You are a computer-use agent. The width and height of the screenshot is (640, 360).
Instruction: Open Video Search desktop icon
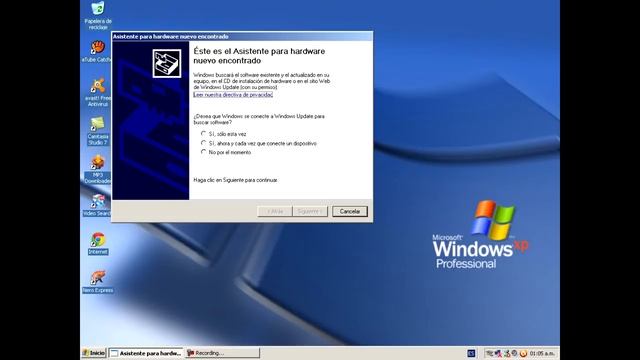tap(98, 205)
